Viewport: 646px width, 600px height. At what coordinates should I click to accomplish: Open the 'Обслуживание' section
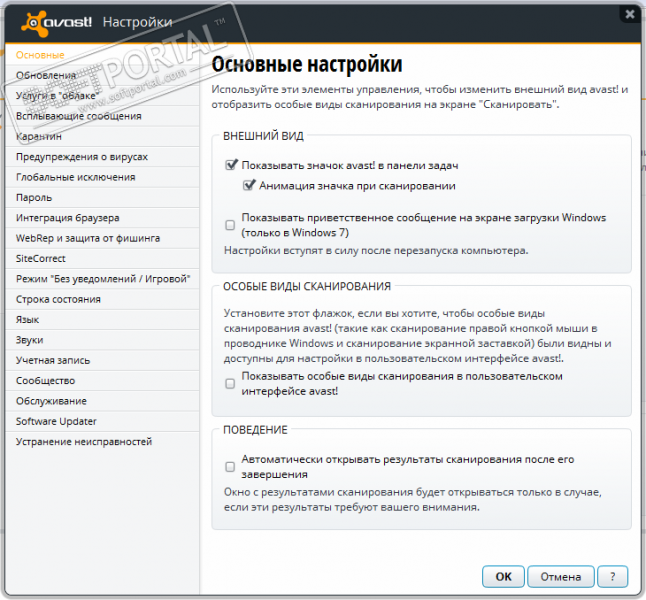(x=102, y=401)
